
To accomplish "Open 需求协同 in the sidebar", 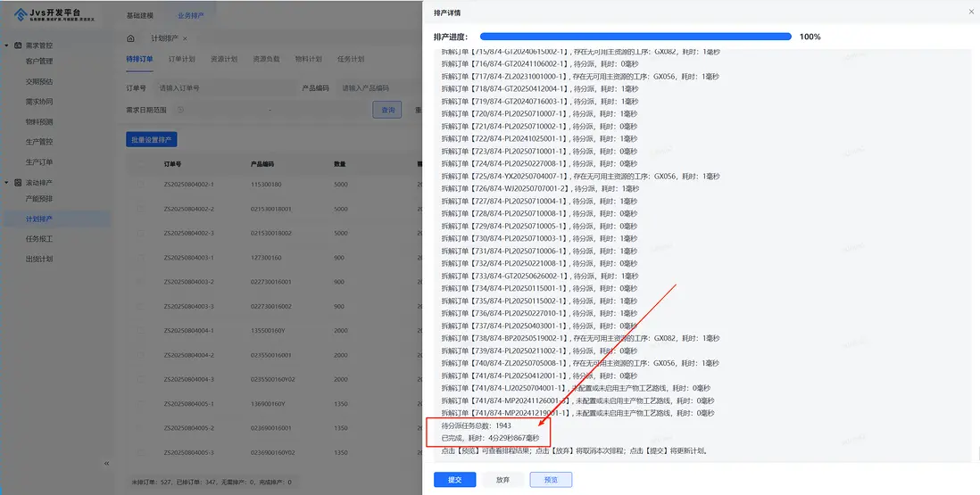I will (x=38, y=102).
